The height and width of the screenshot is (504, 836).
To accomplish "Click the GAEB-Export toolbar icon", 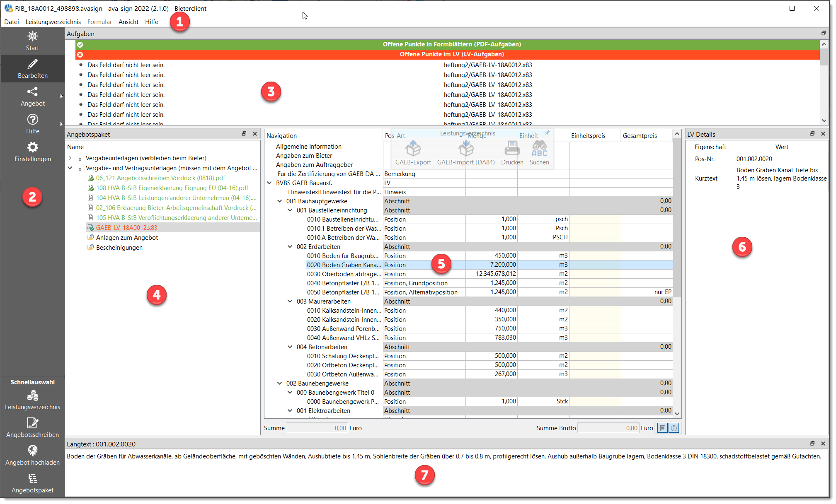I will [413, 148].
